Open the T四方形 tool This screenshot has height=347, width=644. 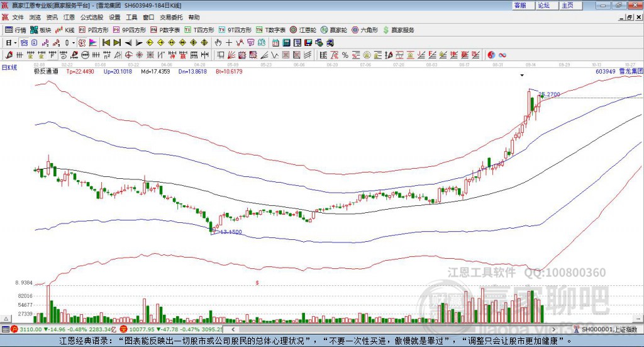pos(199,30)
